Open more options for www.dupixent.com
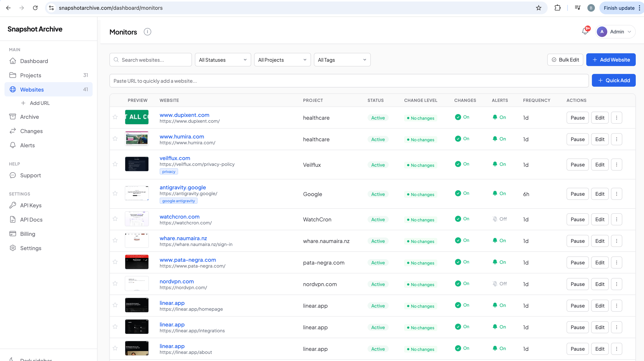Viewport: 644px width, 361px height. coord(616,118)
